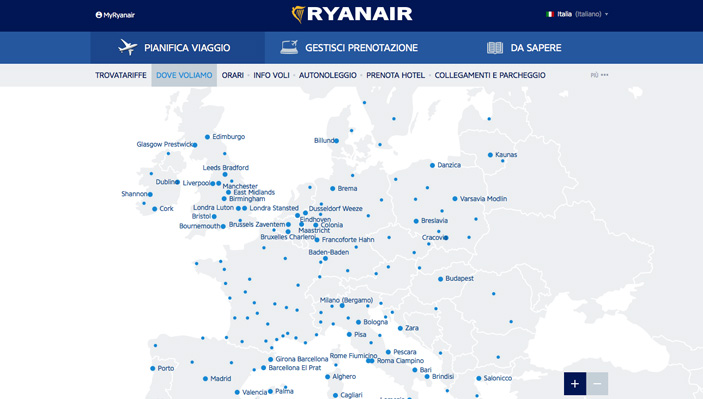703x399 pixels.
Task: Select the Edimburgo airport marker
Action: pos(207,137)
